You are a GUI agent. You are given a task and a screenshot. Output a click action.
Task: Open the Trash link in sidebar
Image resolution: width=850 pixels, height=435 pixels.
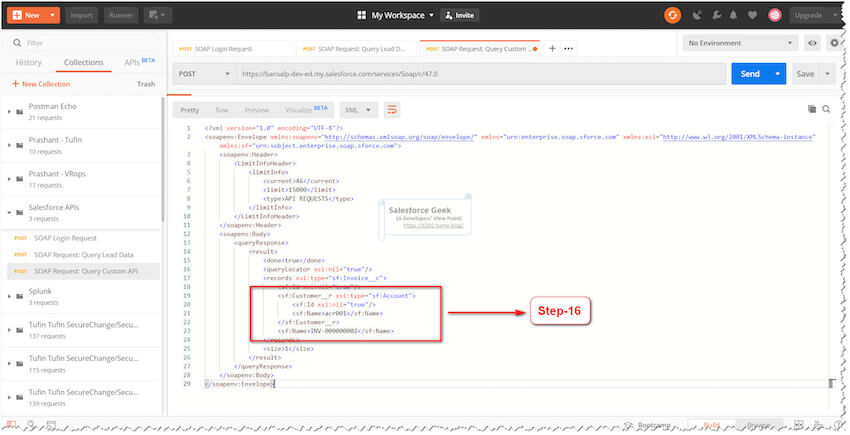pyautogui.click(x=146, y=84)
